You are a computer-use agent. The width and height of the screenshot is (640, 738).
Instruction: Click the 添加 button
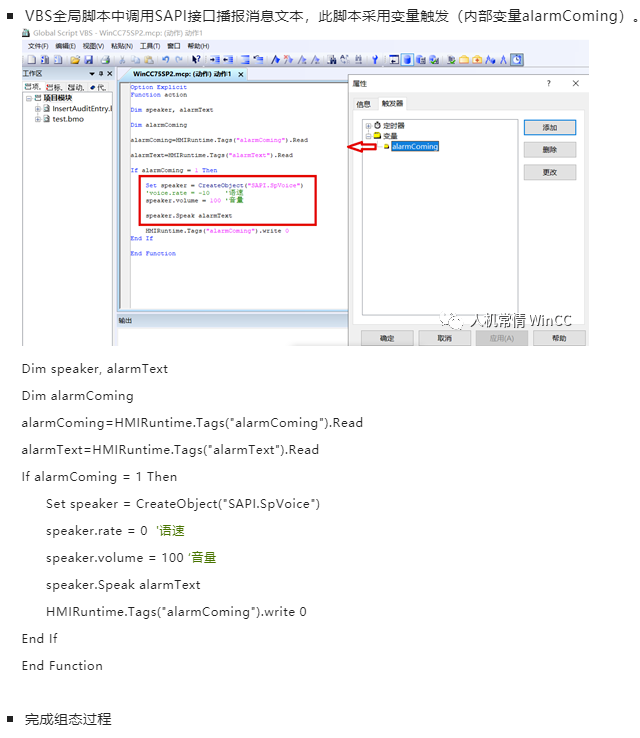click(x=549, y=128)
